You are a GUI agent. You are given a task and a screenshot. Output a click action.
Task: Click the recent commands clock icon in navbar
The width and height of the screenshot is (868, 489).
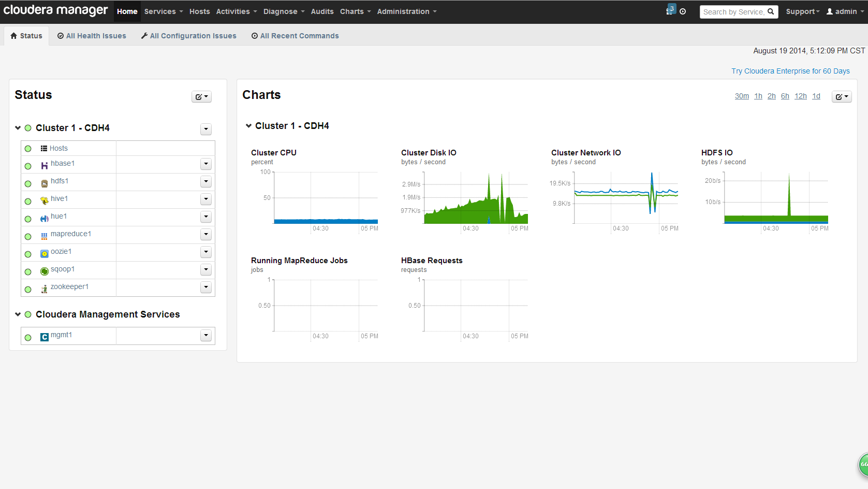tap(683, 11)
